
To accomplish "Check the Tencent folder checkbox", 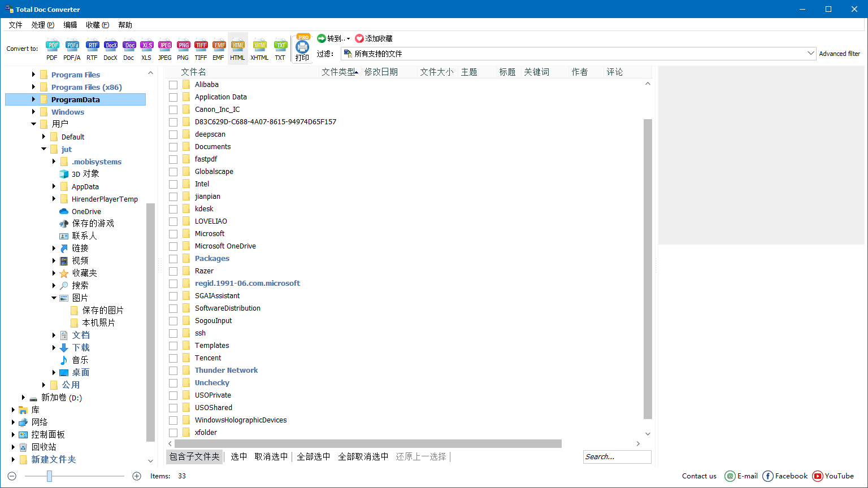I will [173, 358].
